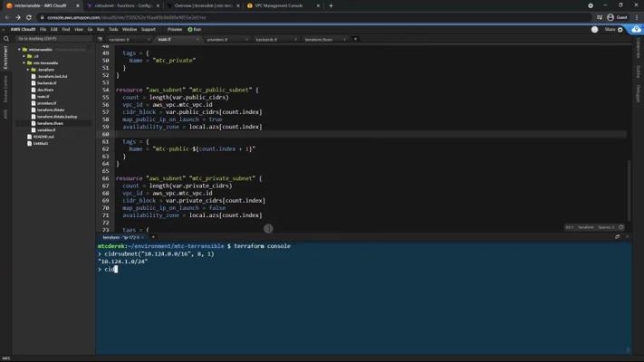Switch to the backends.tf editor tab
The image size is (644, 362).
point(266,40)
